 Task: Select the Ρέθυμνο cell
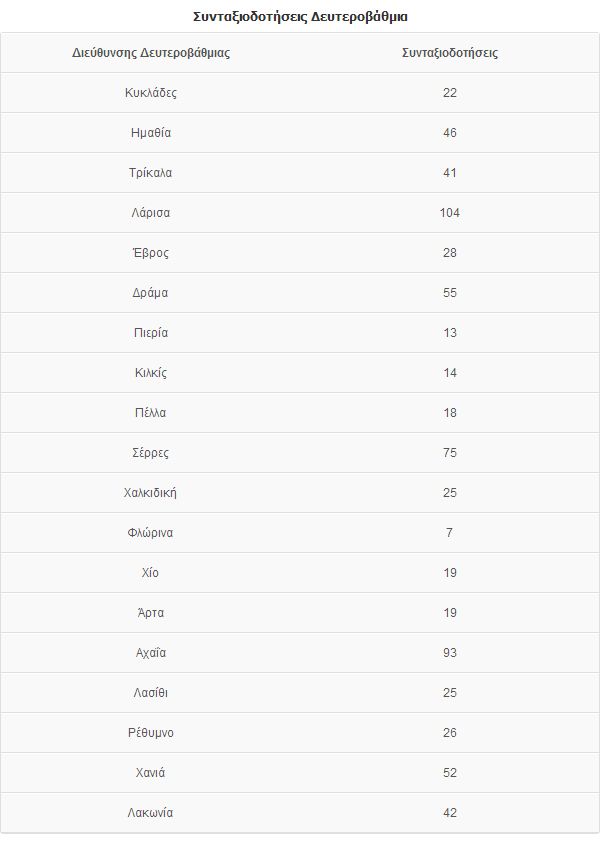(x=152, y=733)
